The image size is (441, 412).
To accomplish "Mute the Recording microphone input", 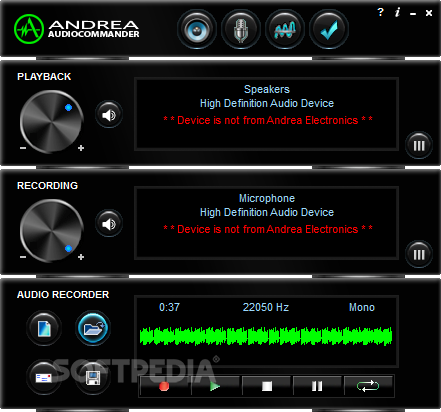I will 109,224.
